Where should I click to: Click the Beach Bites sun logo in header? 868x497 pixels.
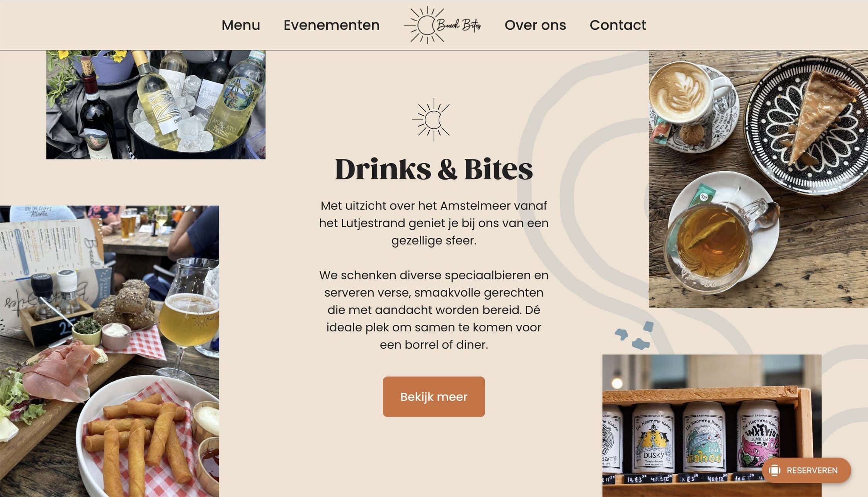[x=443, y=25]
